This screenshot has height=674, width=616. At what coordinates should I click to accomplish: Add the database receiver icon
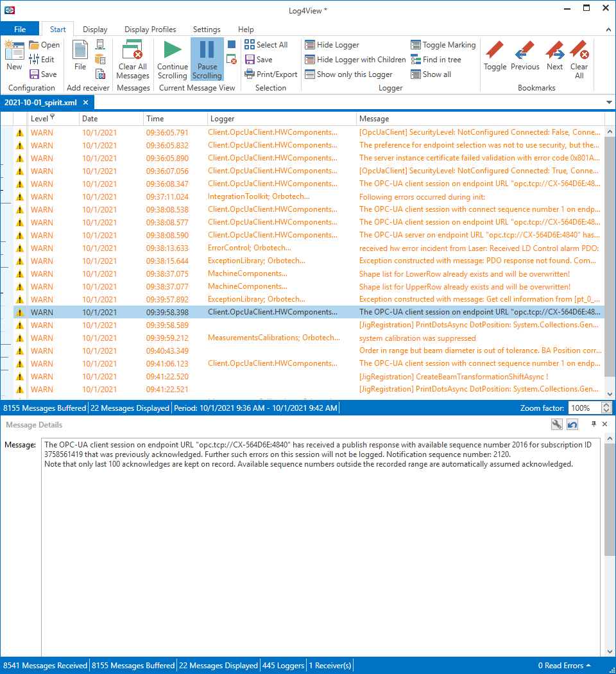pos(100,59)
